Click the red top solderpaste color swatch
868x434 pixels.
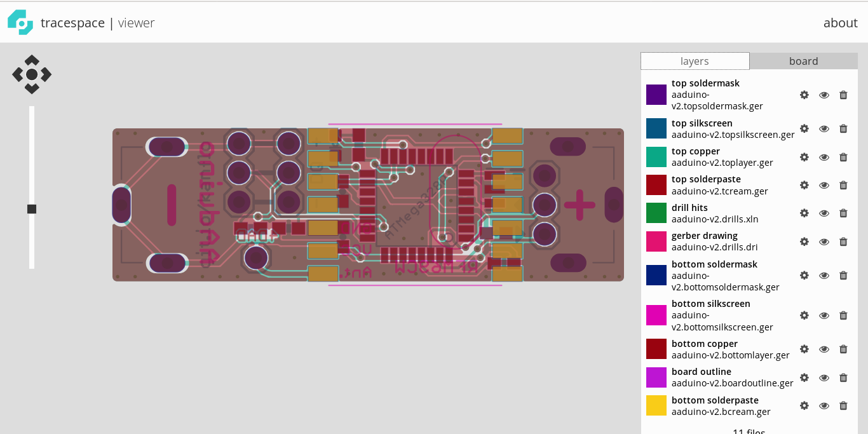pos(656,185)
